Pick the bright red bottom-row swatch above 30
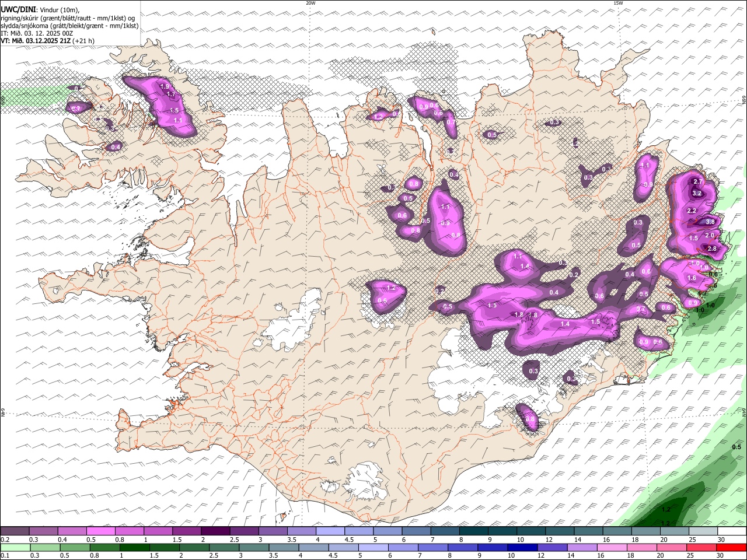 (x=732, y=548)
